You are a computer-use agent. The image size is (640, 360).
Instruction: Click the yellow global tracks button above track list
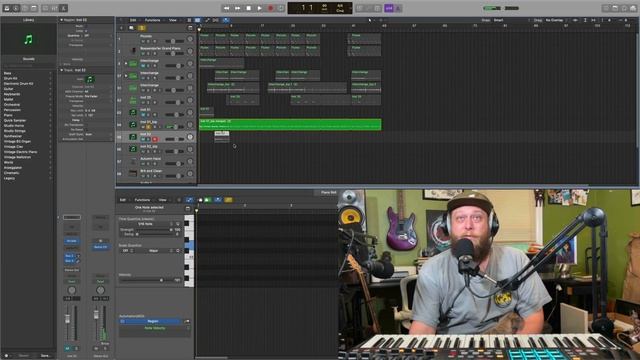142,28
